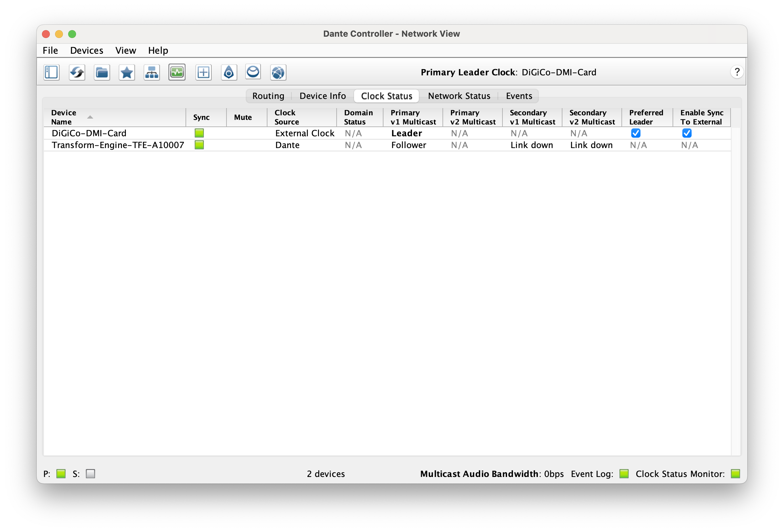Toggle the filter pane sidebar icon
The image size is (784, 532).
(51, 72)
